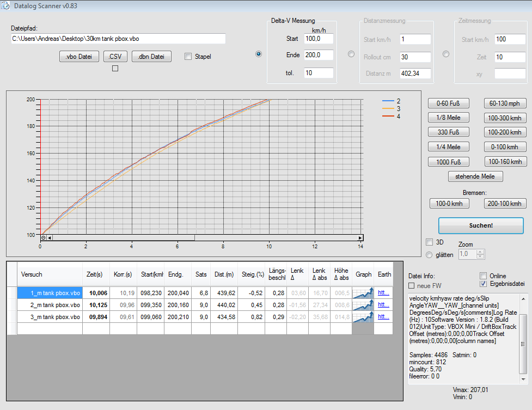The height and width of the screenshot is (410, 532).
Task: Enable the Stapel checkbox
Action: pos(188,57)
